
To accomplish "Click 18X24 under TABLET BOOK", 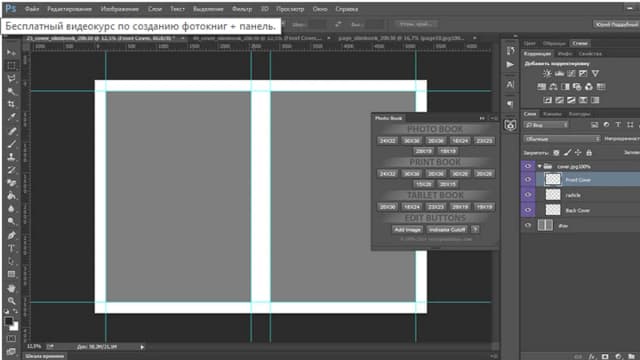I will coord(411,207).
